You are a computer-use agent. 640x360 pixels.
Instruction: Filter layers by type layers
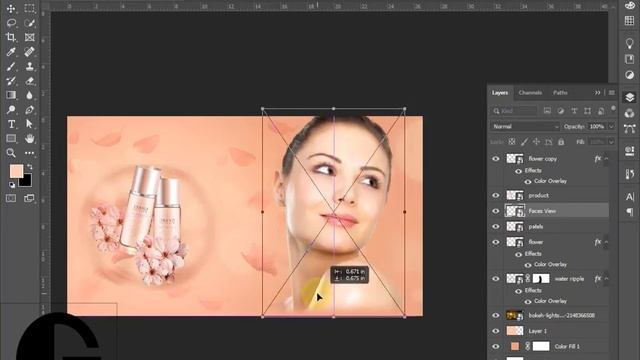(x=574, y=111)
